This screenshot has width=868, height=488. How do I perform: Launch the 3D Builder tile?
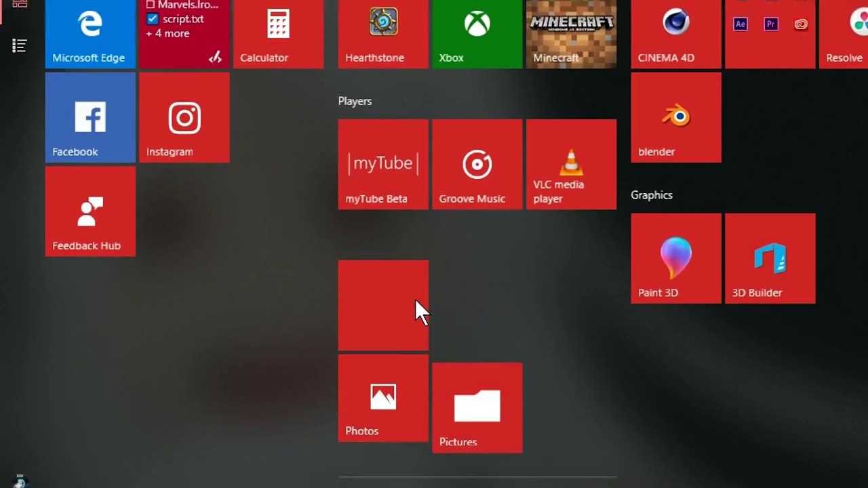click(770, 258)
